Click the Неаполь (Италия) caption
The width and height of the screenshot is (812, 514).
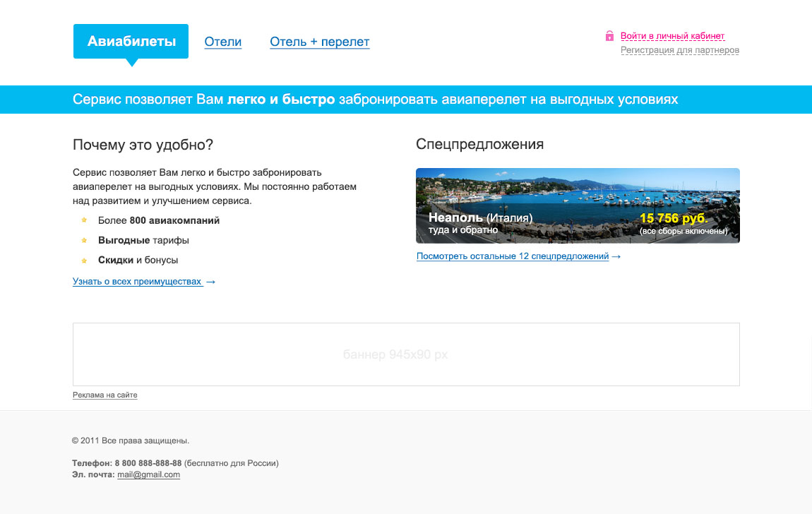[x=480, y=218]
